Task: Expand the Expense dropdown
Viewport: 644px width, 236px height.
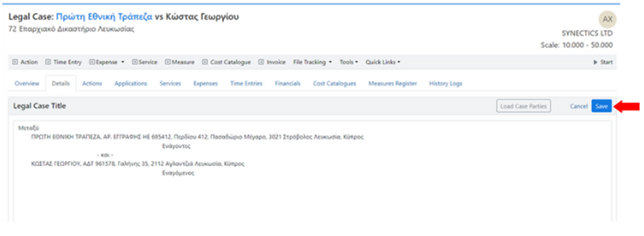Action: coord(106,62)
